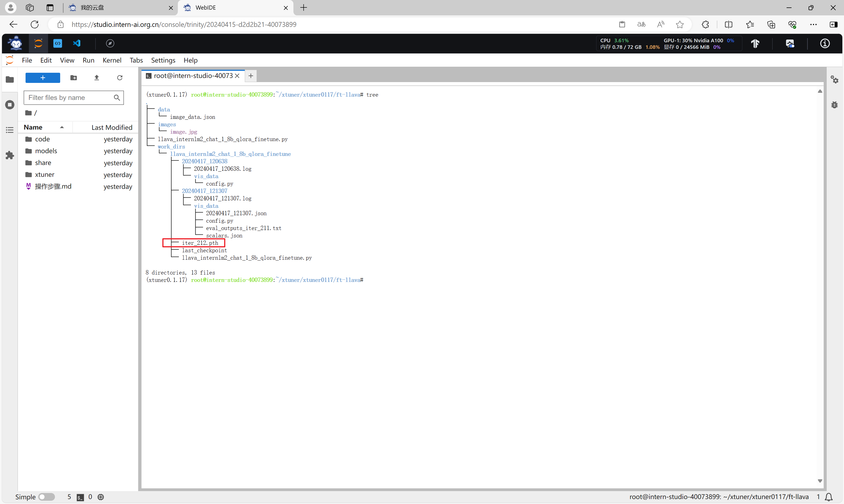Sort files by Last Modified column
This screenshot has height=504, width=844.
(106, 127)
